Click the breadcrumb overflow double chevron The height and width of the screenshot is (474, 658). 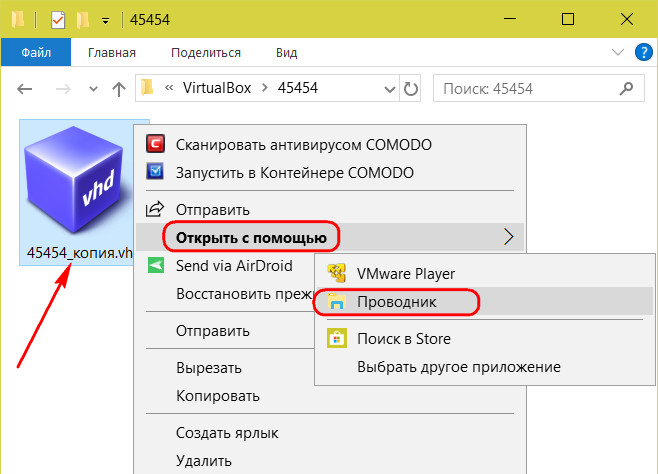pos(169,88)
